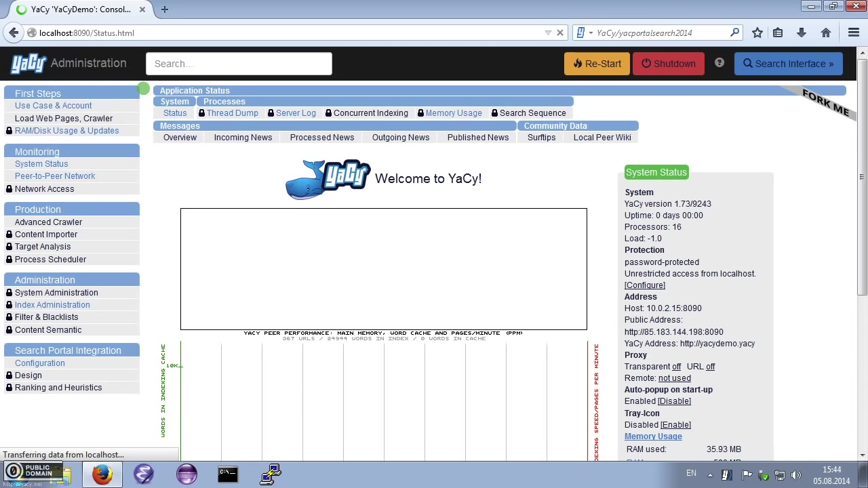Click the Re-Start button
Screen dimensions: 868x488
click(x=597, y=64)
